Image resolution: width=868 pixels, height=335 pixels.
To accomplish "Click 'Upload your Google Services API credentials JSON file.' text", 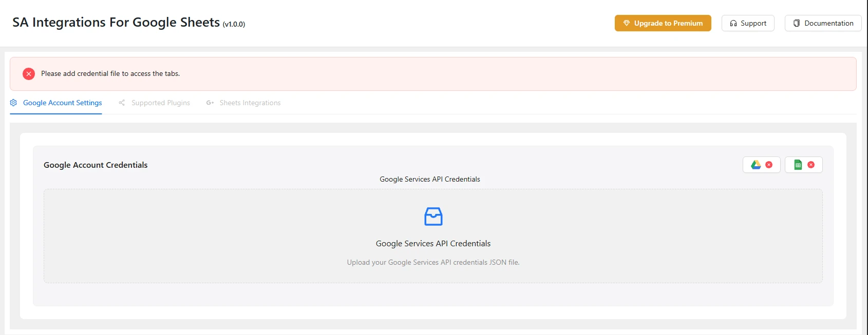I will pos(433,262).
